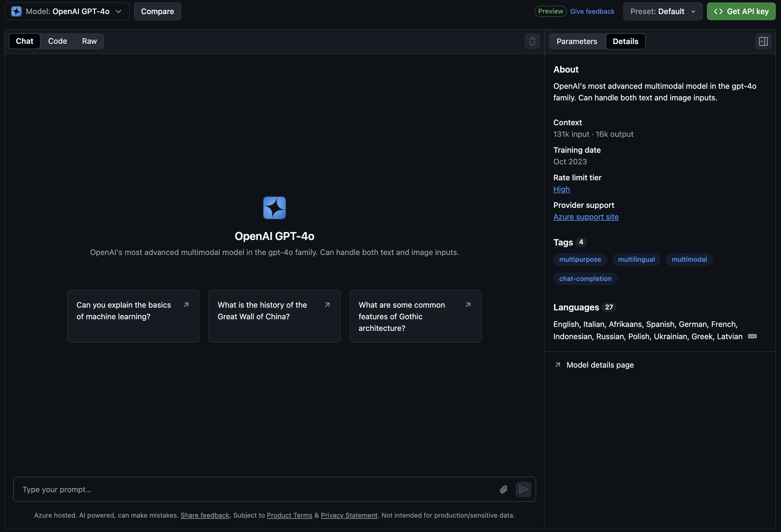Image resolution: width=781 pixels, height=532 pixels.
Task: Click the 'OpenAI GPT-4o' center heading
Action: pos(274,236)
